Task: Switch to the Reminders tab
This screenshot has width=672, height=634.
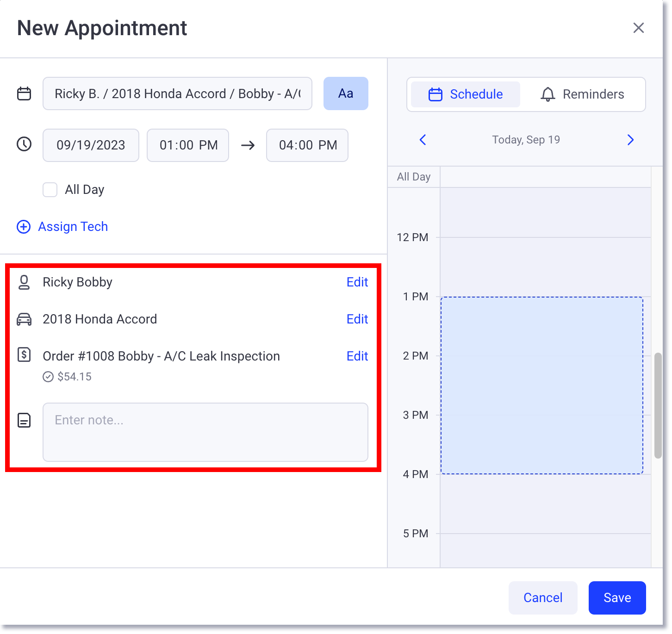Action: [x=585, y=94]
